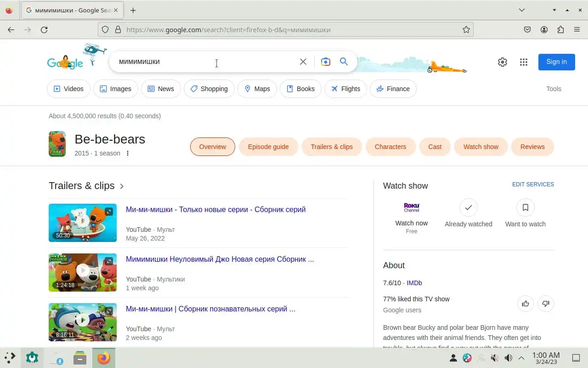Image resolution: width=588 pixels, height=368 pixels.
Task: Select the Flights filter tab
Action: tap(345, 89)
